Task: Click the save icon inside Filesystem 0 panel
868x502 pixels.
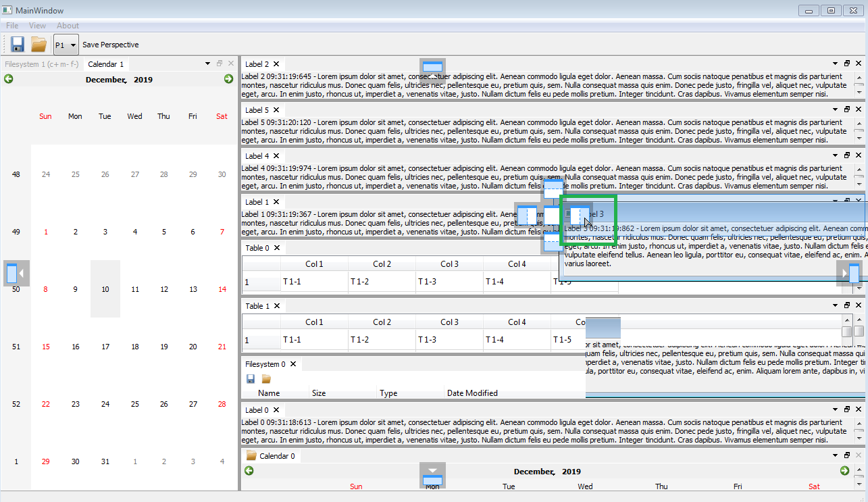Action: pyautogui.click(x=251, y=378)
